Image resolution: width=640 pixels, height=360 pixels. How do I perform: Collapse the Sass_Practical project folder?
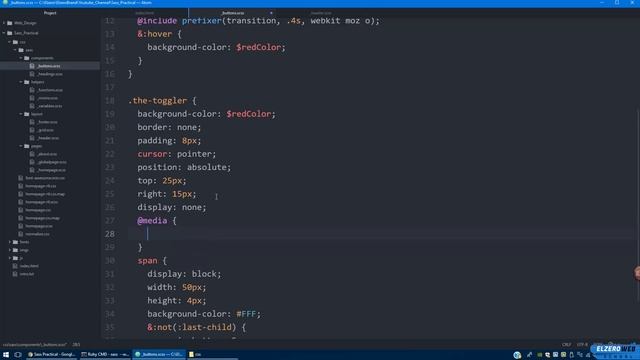(4, 33)
